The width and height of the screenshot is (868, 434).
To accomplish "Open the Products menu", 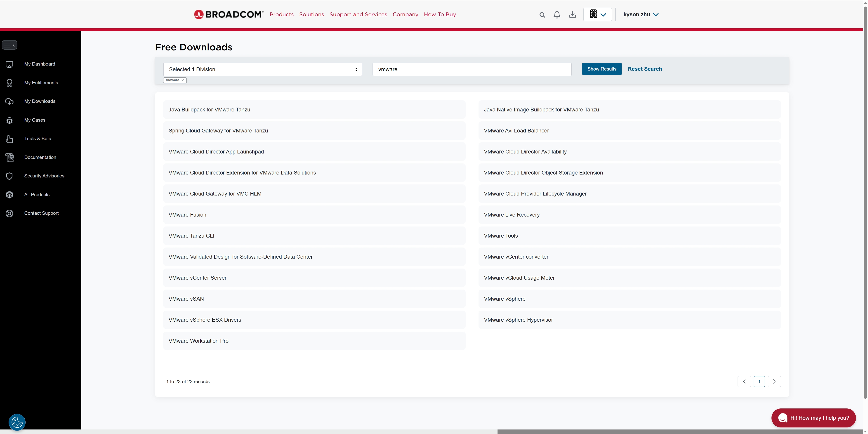I will [281, 14].
